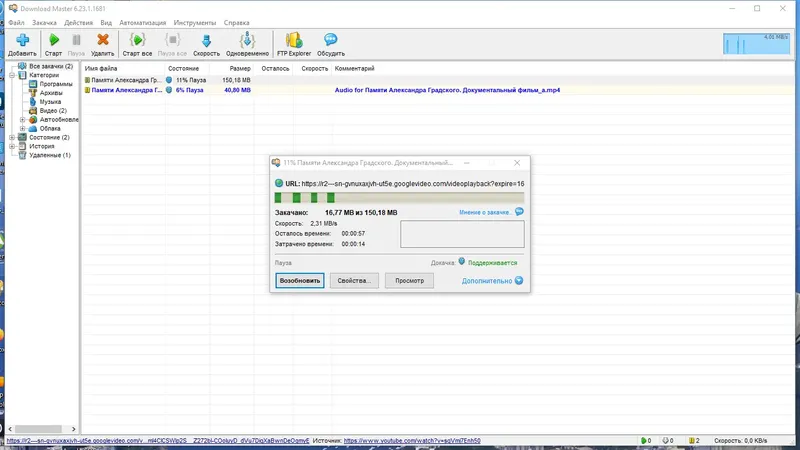Screen dimensions: 800x450
Task: Click the Поддерживается resume status text
Action: pos(492,263)
